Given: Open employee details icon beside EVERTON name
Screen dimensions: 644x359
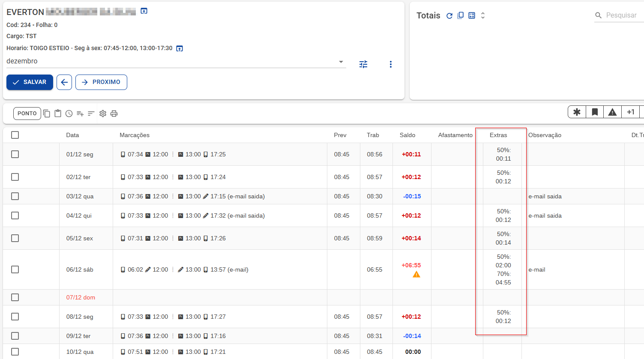Looking at the screenshot, I should [x=144, y=11].
